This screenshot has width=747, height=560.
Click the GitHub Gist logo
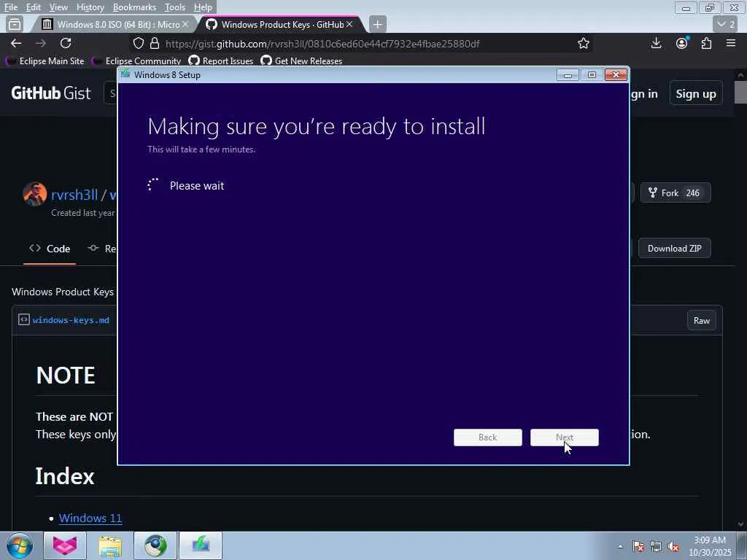(x=50, y=93)
